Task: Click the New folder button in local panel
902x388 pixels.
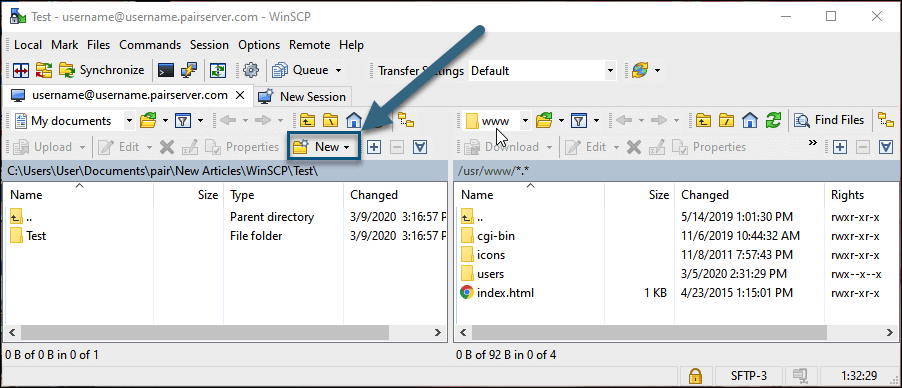Action: coord(323,147)
